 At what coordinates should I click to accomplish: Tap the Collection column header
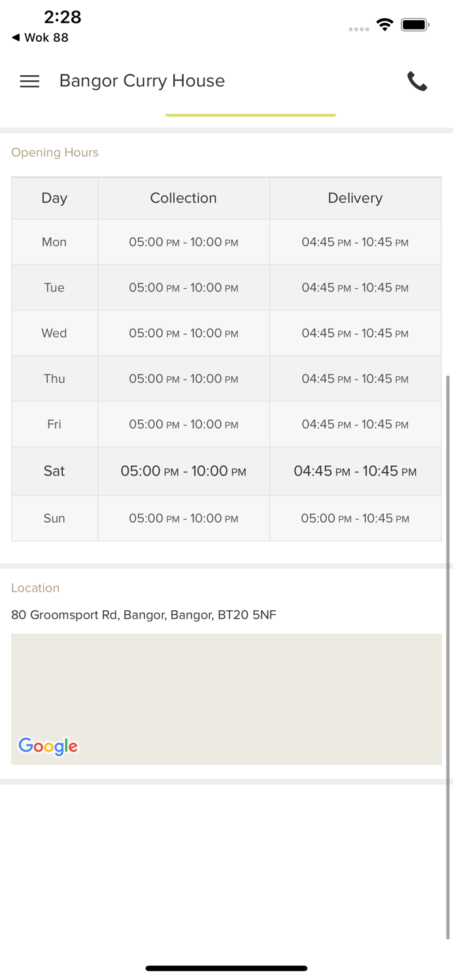click(x=183, y=198)
